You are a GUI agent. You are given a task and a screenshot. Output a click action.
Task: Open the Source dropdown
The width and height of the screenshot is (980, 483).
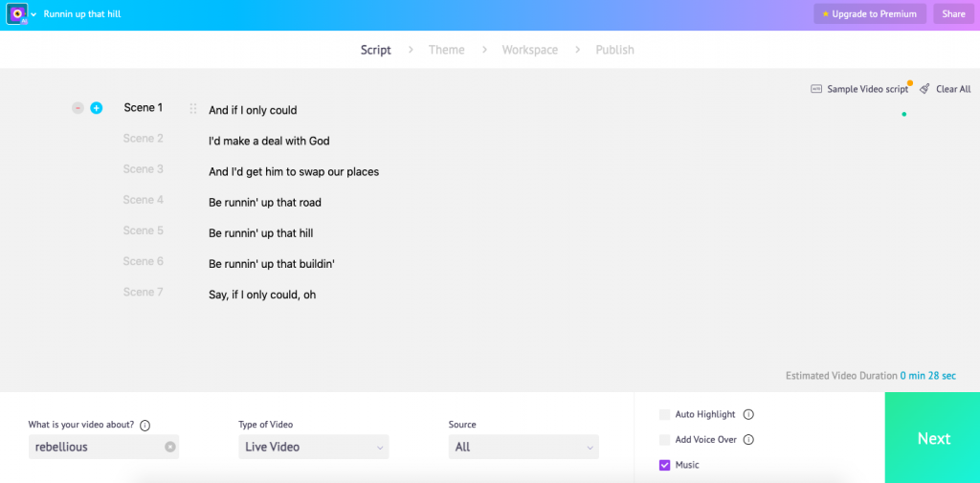point(523,447)
